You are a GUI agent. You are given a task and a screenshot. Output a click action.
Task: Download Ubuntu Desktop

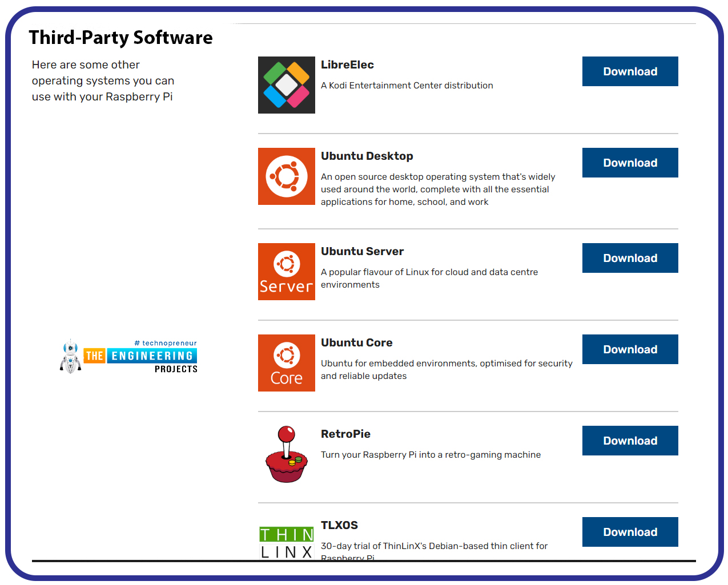630,163
